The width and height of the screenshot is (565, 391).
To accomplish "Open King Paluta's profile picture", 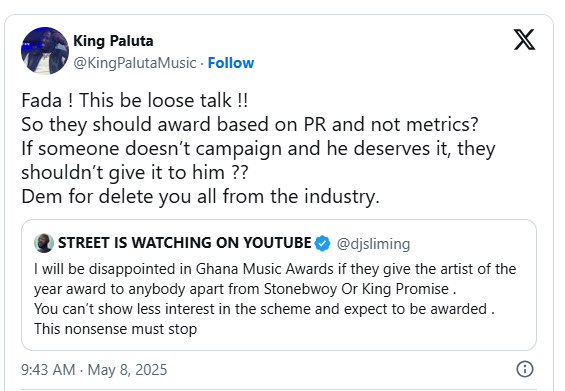I will [45, 51].
